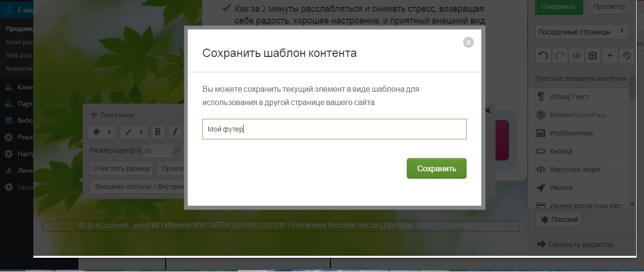This screenshot has height=272, width=644.
Task: Close the save template dialog with X
Action: [x=469, y=42]
